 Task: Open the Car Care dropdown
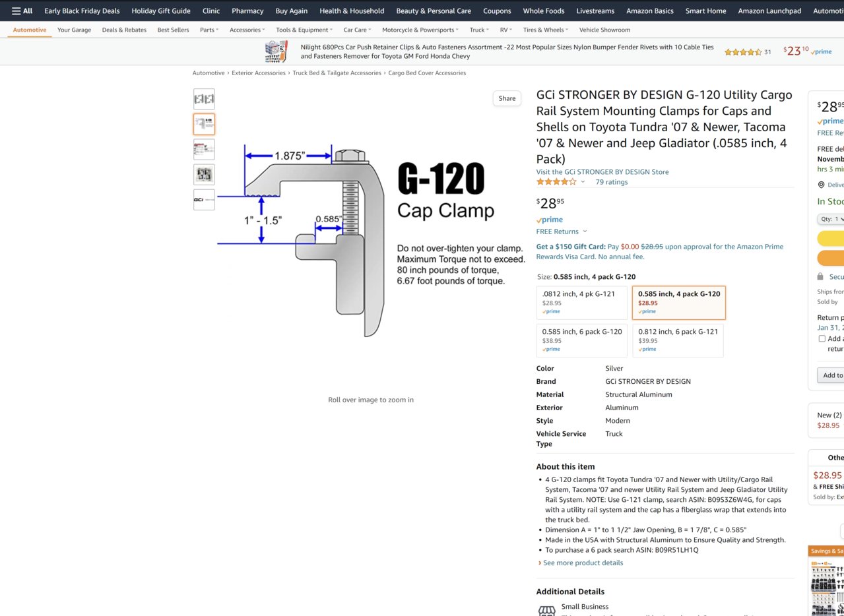(357, 30)
